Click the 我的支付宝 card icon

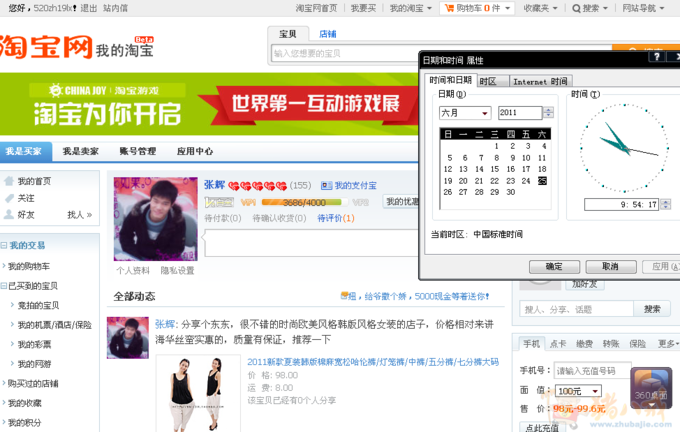coord(327,186)
